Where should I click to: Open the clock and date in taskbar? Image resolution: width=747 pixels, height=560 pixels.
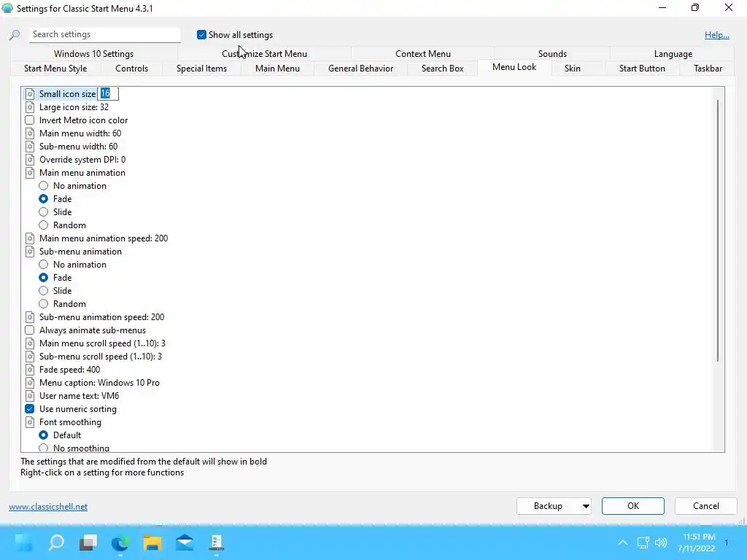click(696, 542)
